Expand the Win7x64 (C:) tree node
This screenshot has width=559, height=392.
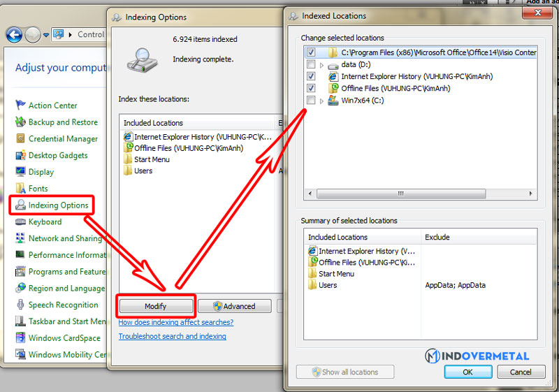[321, 101]
